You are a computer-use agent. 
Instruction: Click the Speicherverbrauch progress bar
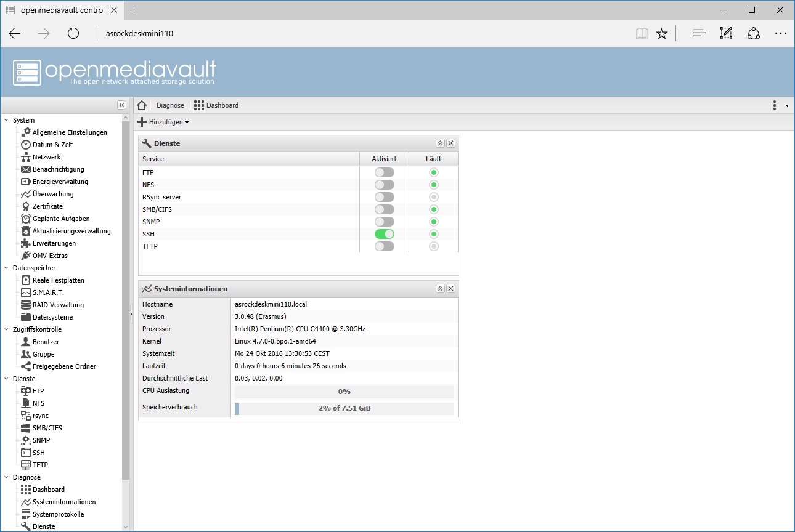344,408
